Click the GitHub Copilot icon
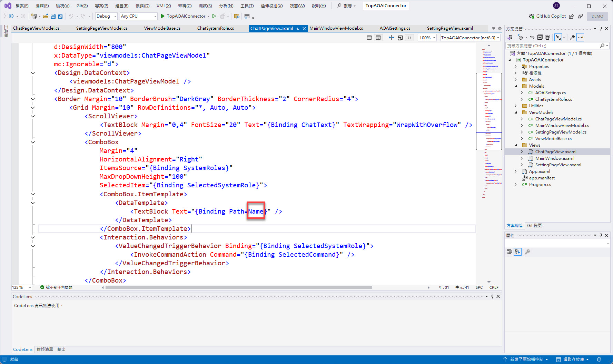This screenshot has width=613, height=364. (x=532, y=16)
